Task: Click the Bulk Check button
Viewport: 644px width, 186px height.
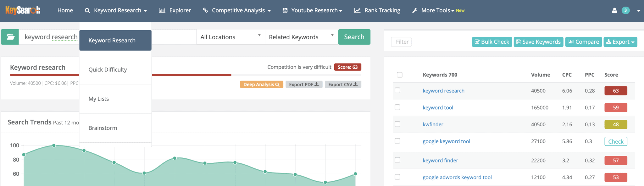Action: [492, 42]
